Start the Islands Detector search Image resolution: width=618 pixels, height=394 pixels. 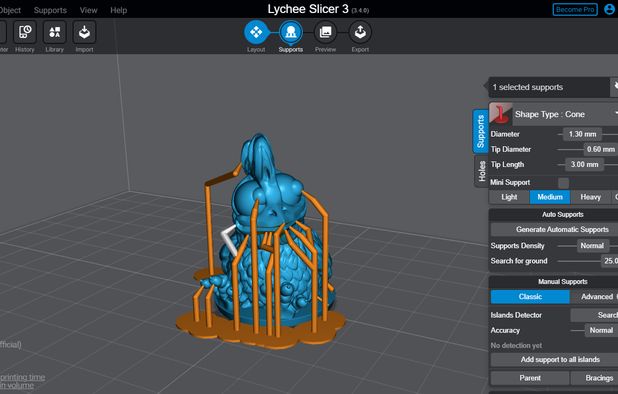point(595,315)
